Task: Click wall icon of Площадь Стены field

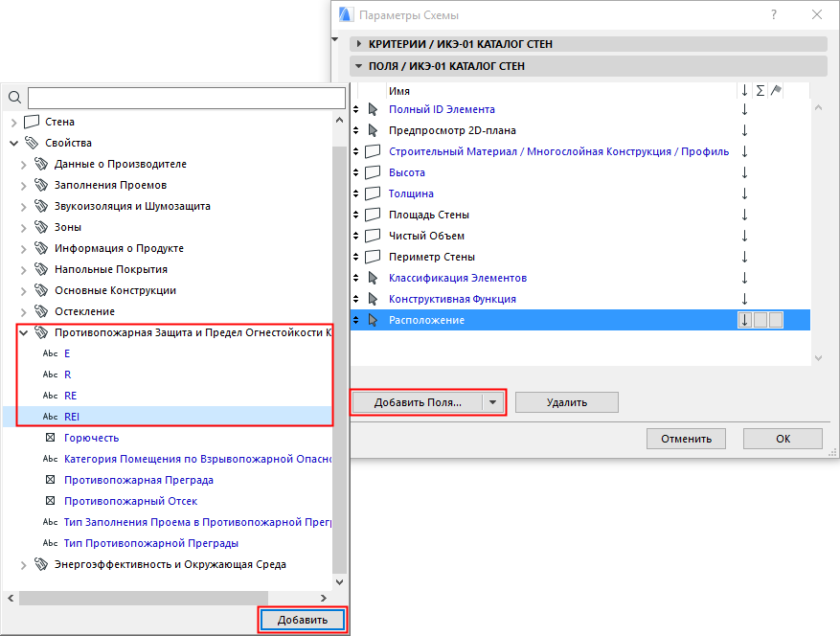Action: (373, 215)
